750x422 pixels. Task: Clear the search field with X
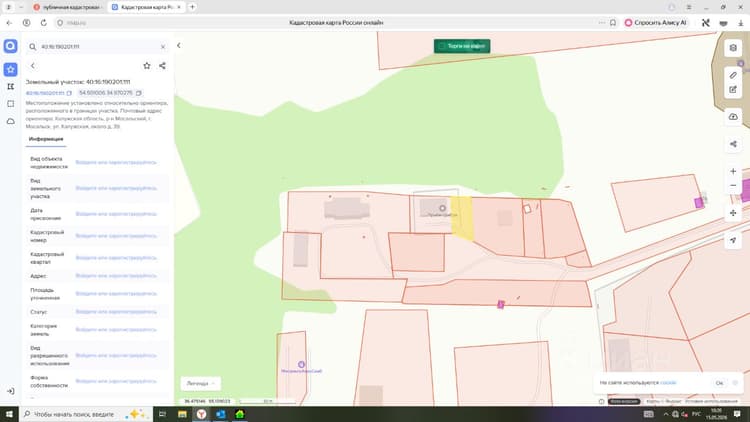pyautogui.click(x=163, y=47)
